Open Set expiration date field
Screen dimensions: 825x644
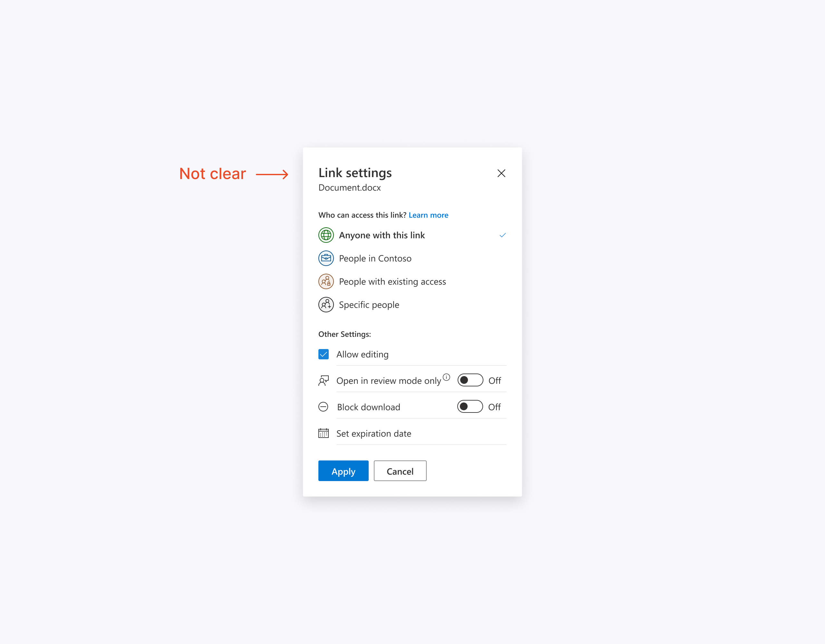tap(412, 433)
